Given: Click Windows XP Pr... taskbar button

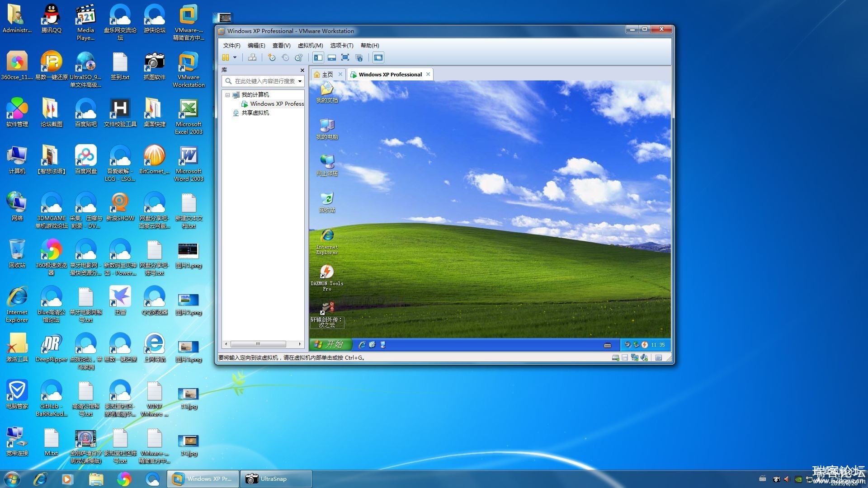Looking at the screenshot, I should click(x=203, y=479).
